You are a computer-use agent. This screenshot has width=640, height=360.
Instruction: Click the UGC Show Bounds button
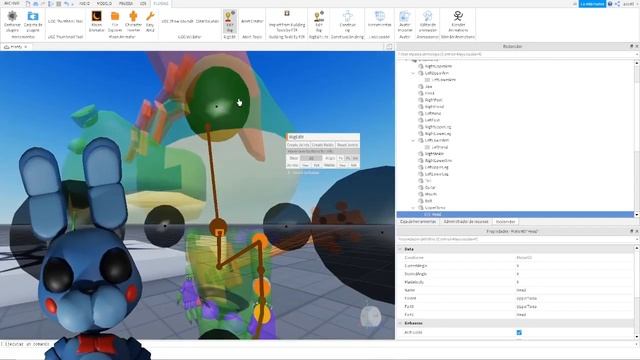pos(177,21)
